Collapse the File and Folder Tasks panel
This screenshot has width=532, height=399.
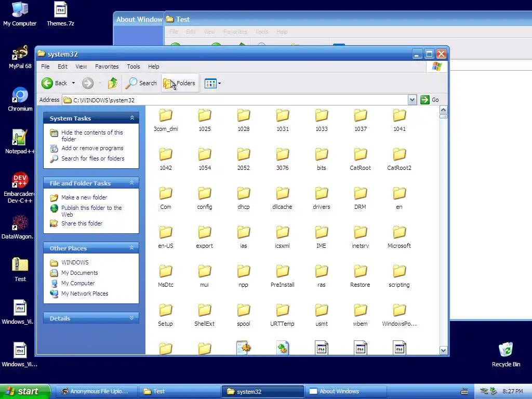tap(132, 183)
